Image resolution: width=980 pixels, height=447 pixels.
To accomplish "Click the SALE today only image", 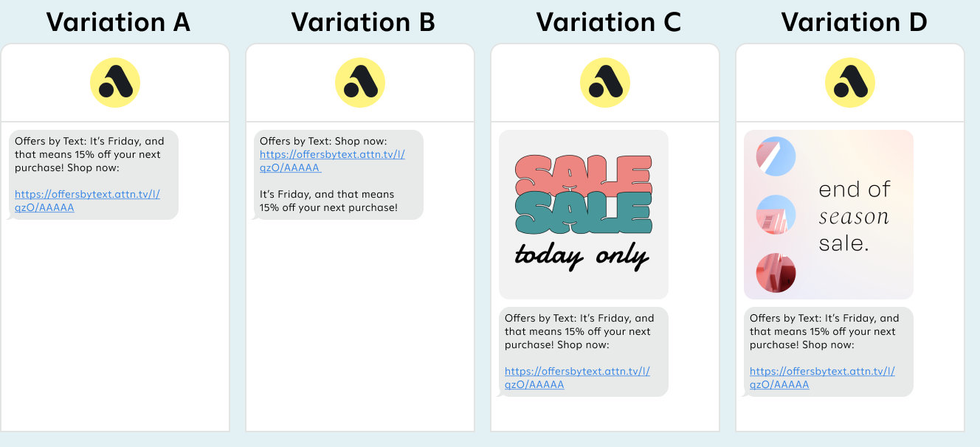I will tap(583, 214).
